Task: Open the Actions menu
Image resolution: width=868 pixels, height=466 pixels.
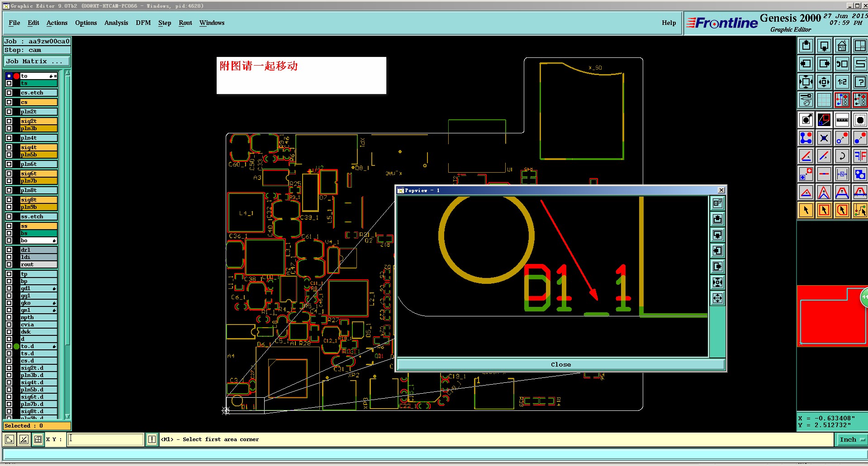Action: coord(57,23)
